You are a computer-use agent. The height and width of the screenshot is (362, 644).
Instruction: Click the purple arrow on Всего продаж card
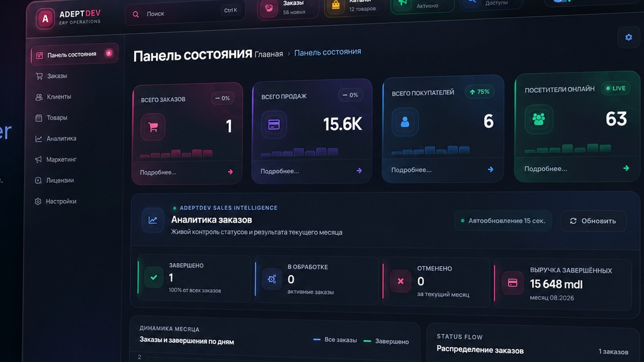(x=359, y=170)
